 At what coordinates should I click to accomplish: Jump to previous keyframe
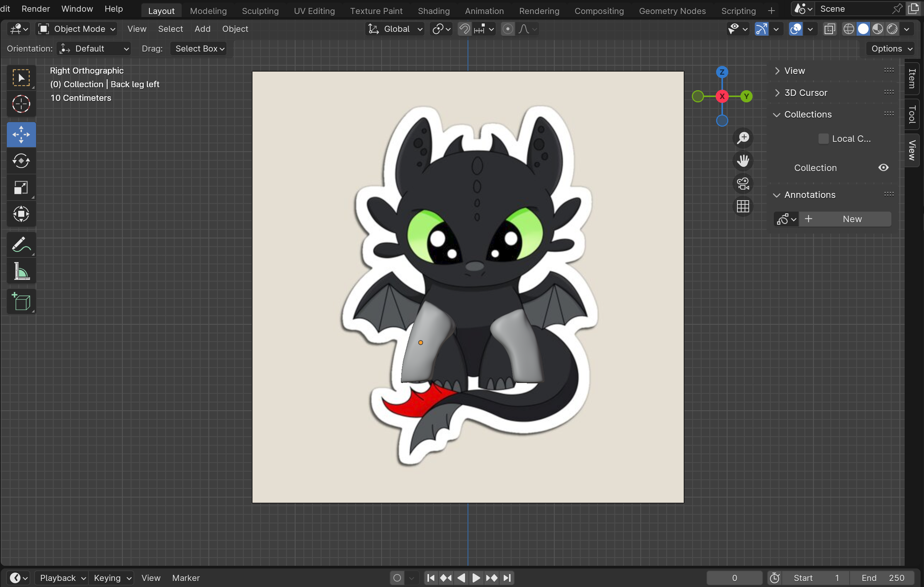point(446,578)
